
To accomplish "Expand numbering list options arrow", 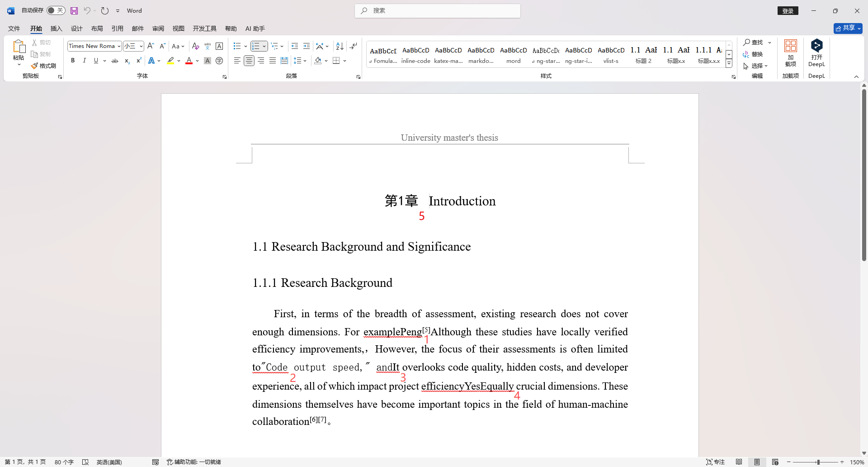I will coord(264,46).
